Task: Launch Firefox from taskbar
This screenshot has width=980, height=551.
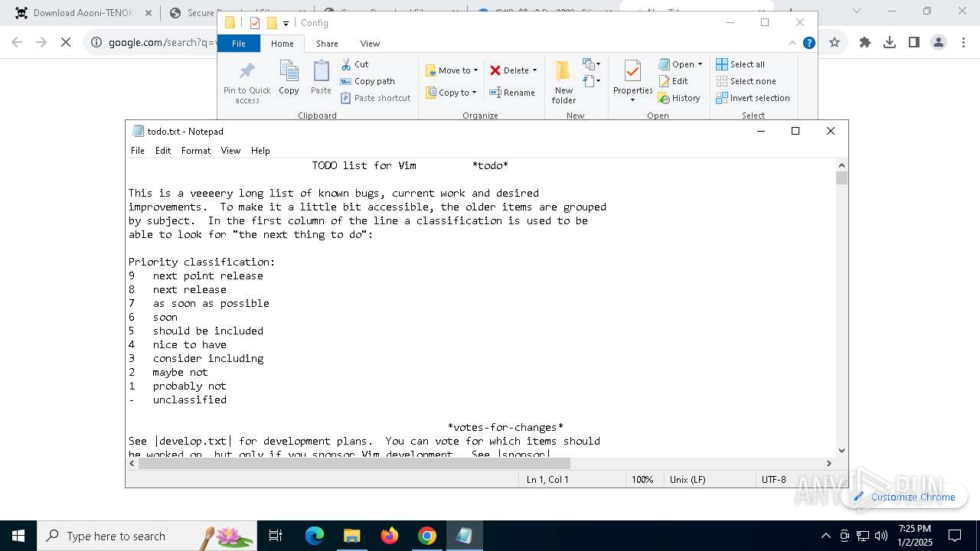Action: [390, 536]
